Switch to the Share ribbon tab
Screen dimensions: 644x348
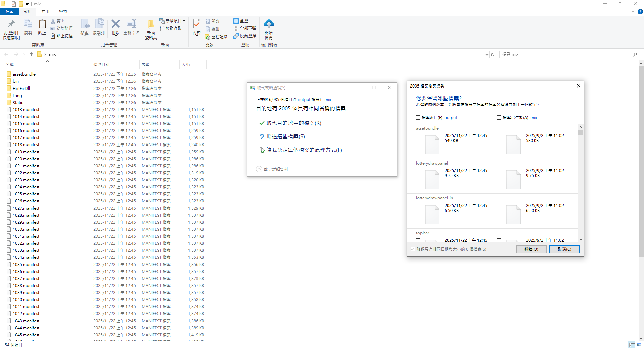(x=45, y=12)
